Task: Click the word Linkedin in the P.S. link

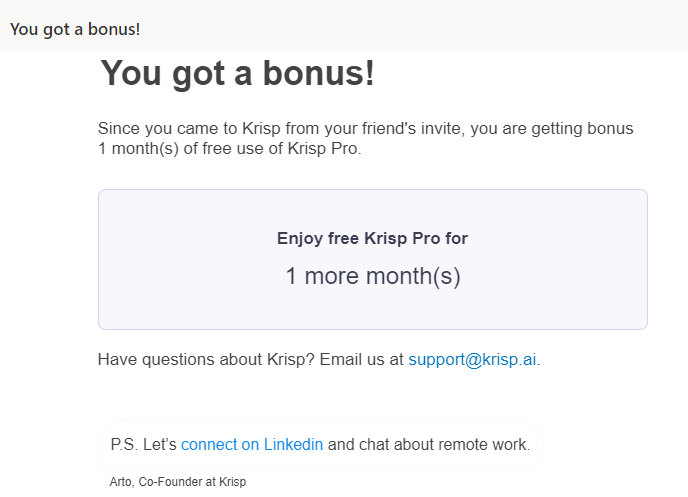Action: click(293, 444)
